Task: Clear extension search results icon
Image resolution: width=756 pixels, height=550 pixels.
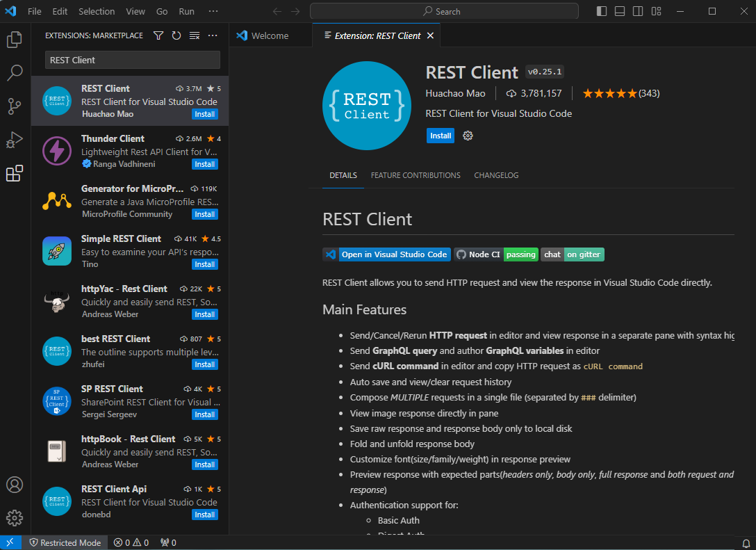Action: coord(194,35)
